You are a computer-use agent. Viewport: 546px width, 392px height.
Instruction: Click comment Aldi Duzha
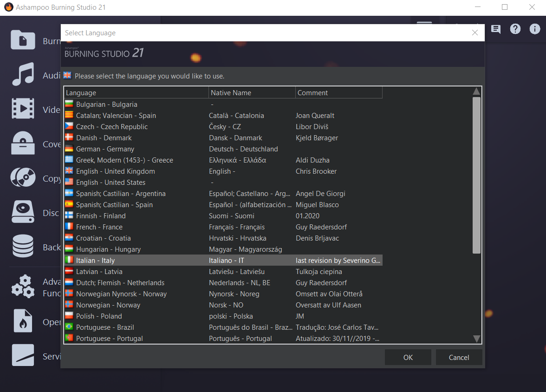tap(312, 160)
